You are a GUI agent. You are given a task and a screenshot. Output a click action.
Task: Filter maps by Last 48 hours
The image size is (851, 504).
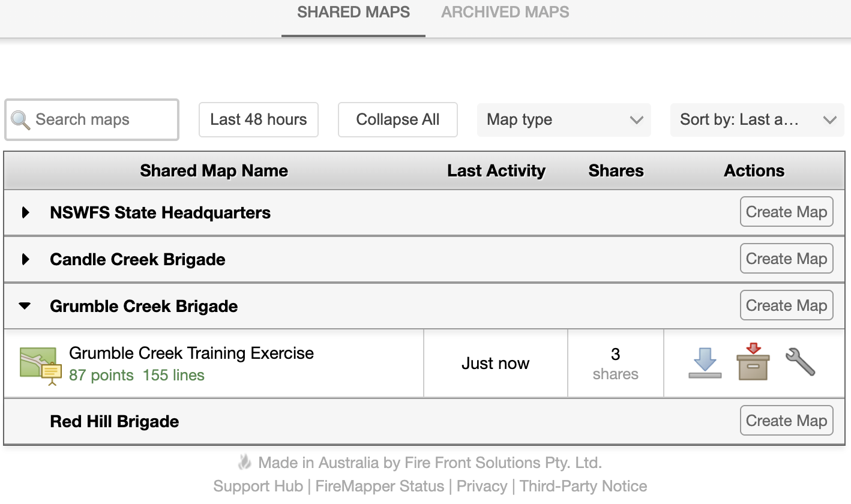[259, 119]
